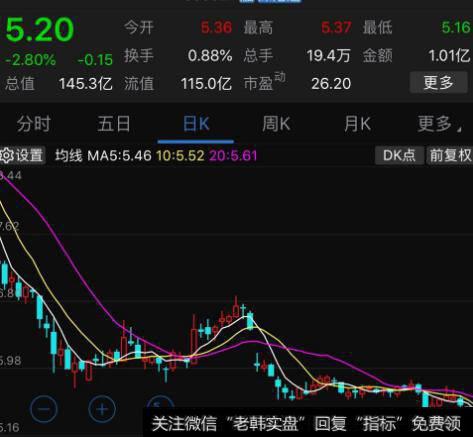Viewport: 473px width, 437px height.
Task: Open the 前复权 adjustment selector
Action: tap(450, 155)
